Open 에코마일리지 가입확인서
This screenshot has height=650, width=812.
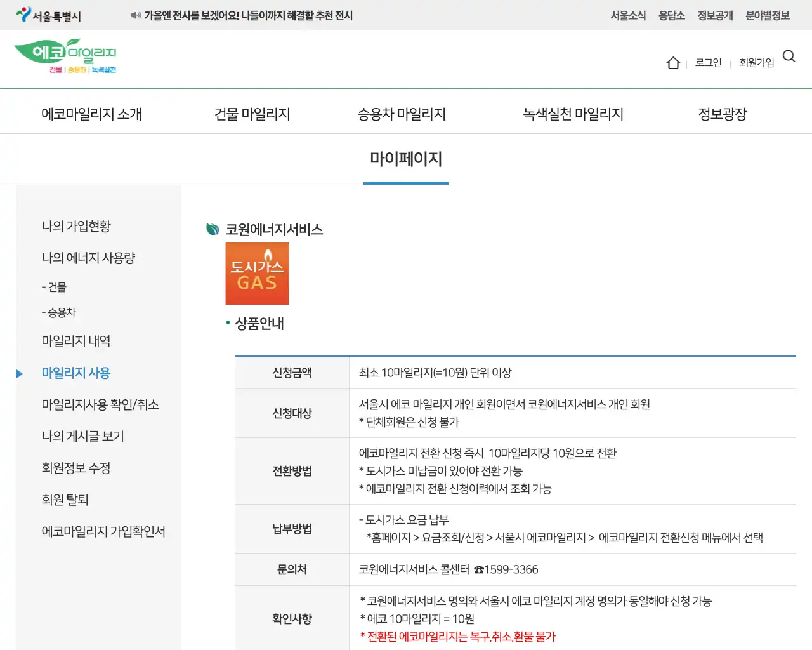tap(103, 531)
